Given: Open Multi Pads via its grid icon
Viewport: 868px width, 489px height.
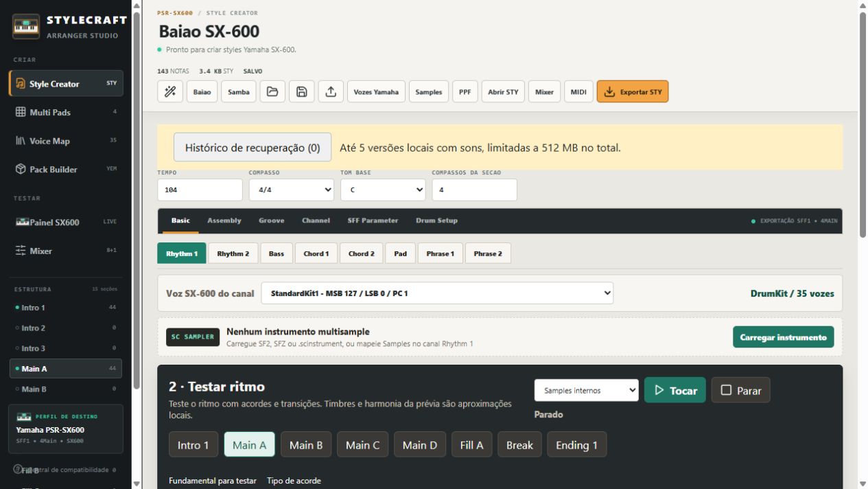Looking at the screenshot, I should 21,112.
